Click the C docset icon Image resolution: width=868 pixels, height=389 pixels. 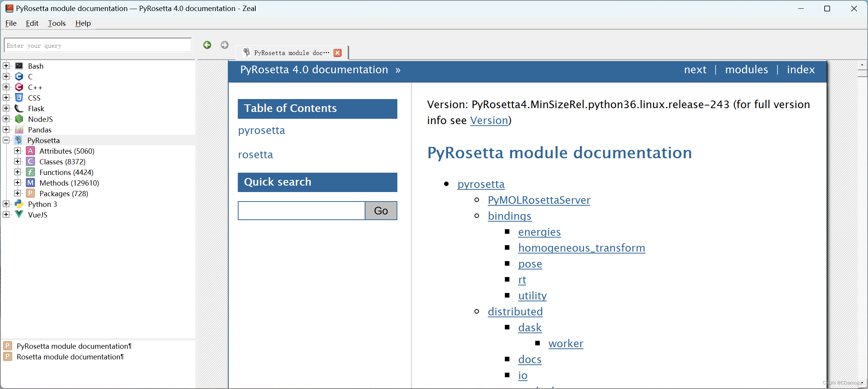point(19,77)
